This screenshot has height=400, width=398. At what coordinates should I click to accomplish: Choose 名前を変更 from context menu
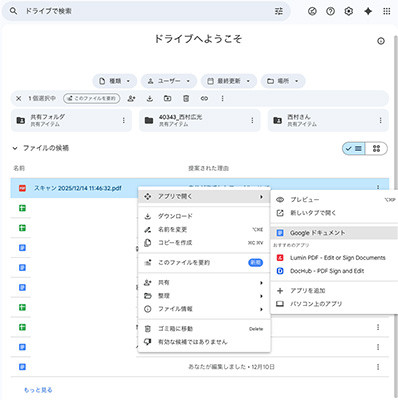pyautogui.click(x=204, y=230)
